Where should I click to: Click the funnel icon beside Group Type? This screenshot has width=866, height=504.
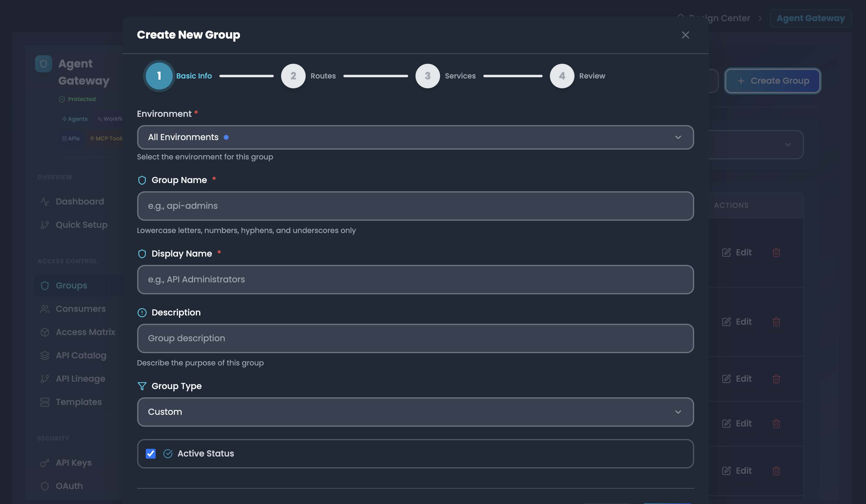tap(142, 386)
